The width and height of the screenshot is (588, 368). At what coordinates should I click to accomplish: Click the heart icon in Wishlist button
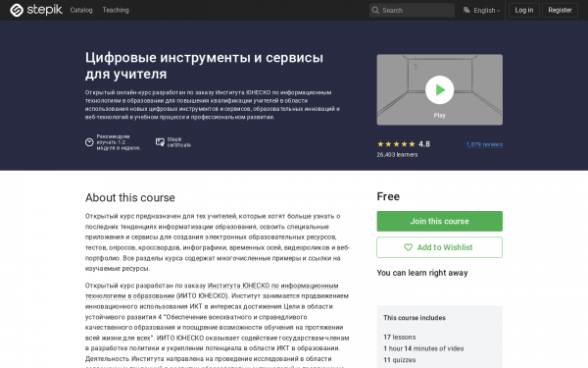point(408,247)
